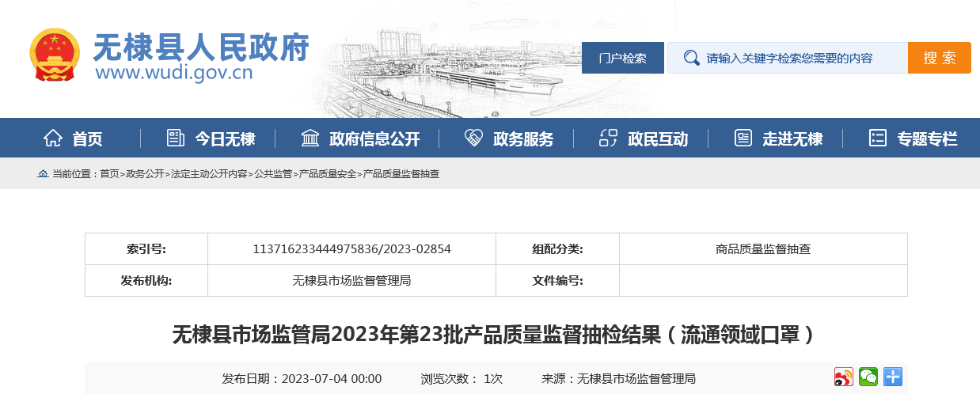
Task: Go to 法定主动公开内容 breadcrumb
Action: pyautogui.click(x=209, y=173)
